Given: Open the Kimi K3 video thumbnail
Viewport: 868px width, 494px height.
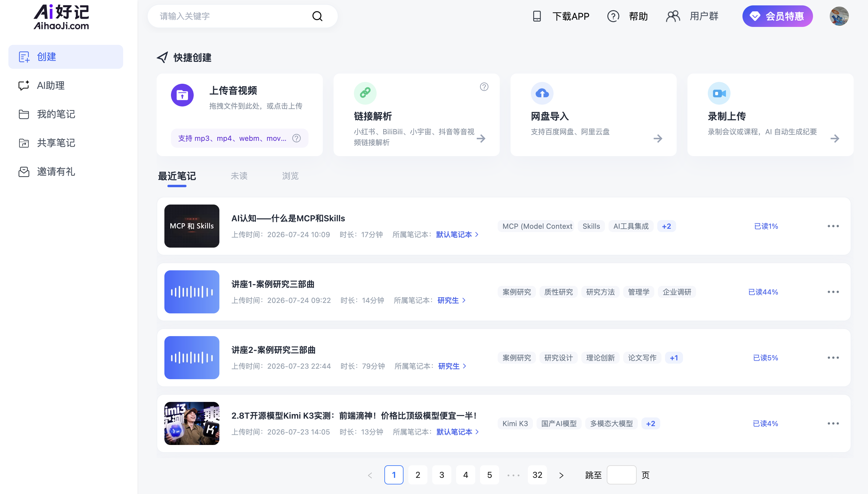Looking at the screenshot, I should [x=192, y=423].
